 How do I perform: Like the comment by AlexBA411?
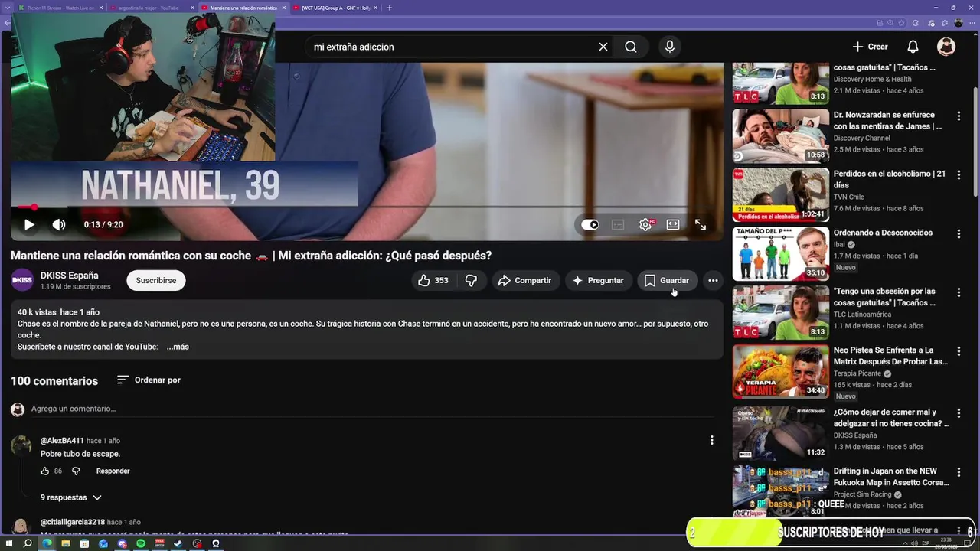tap(45, 471)
